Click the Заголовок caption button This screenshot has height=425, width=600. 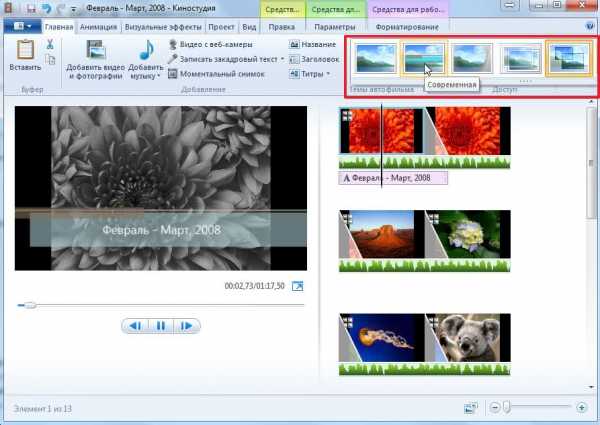click(314, 59)
